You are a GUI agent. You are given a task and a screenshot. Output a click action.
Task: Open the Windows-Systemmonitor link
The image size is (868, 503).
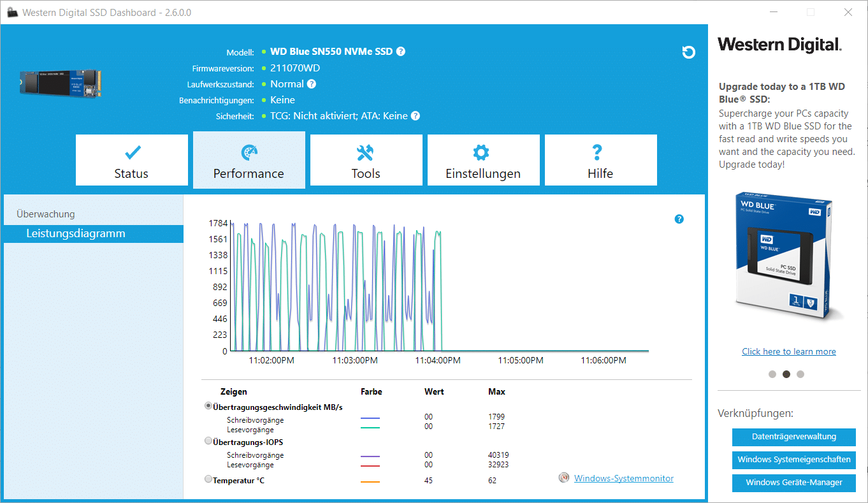(x=623, y=478)
